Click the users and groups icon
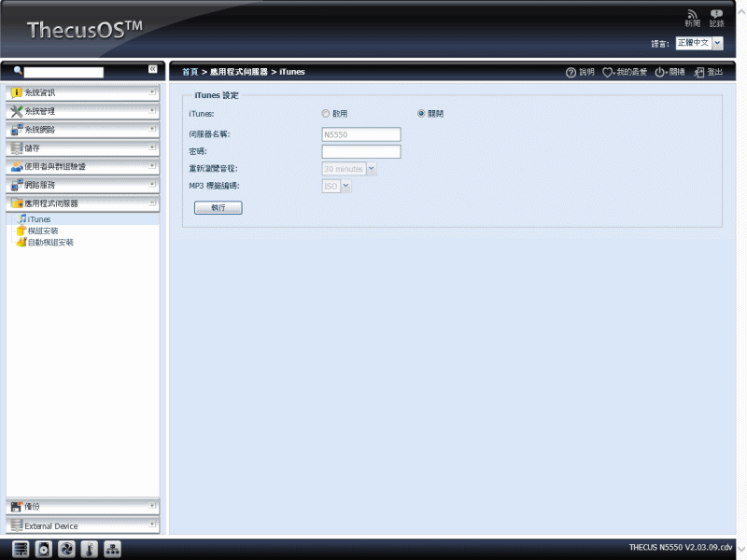Image resolution: width=747 pixels, height=560 pixels. [x=17, y=166]
